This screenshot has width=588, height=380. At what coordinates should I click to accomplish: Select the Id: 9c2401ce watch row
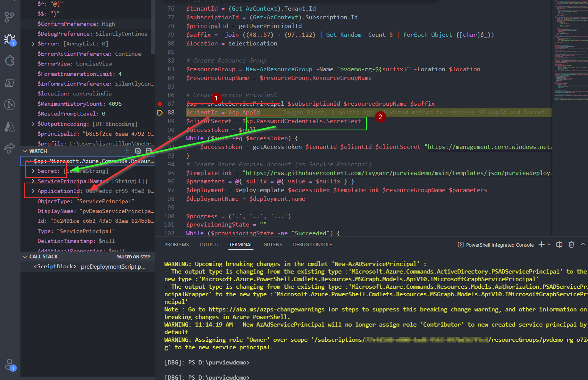coord(88,221)
